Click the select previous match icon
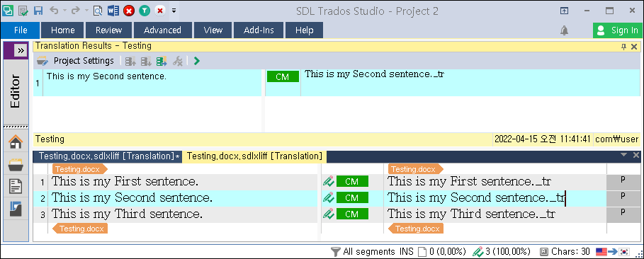644x259 pixels. (130, 62)
